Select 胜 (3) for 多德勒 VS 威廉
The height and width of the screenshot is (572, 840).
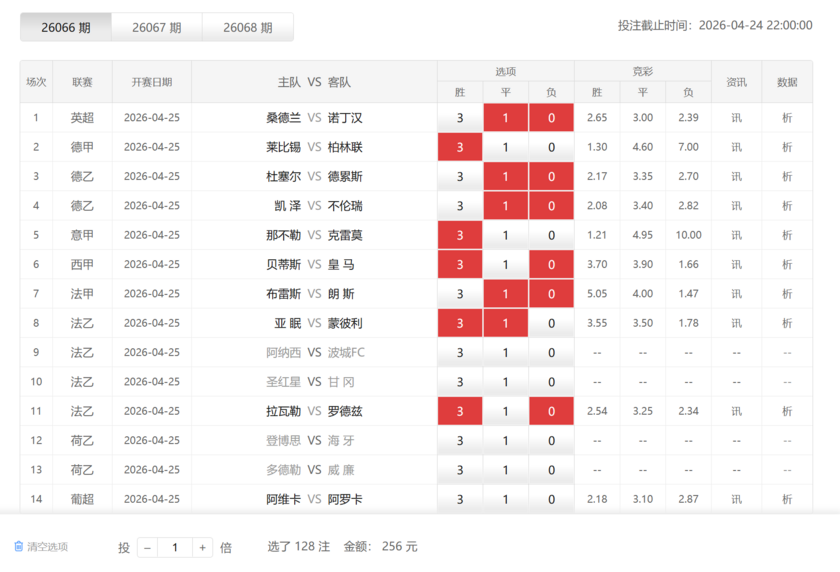[460, 470]
